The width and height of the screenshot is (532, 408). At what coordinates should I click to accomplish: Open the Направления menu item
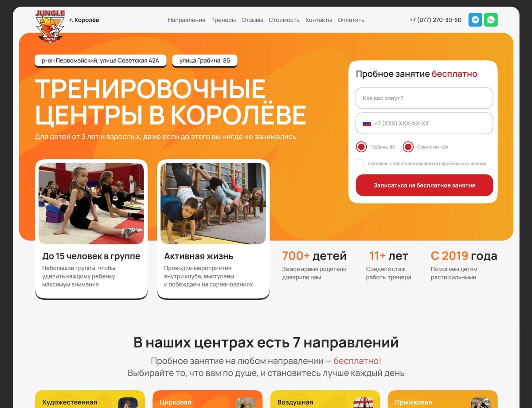click(x=187, y=20)
